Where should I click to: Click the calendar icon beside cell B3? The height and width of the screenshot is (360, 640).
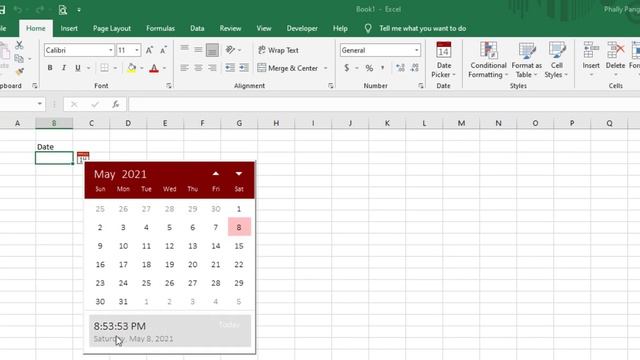(83, 158)
